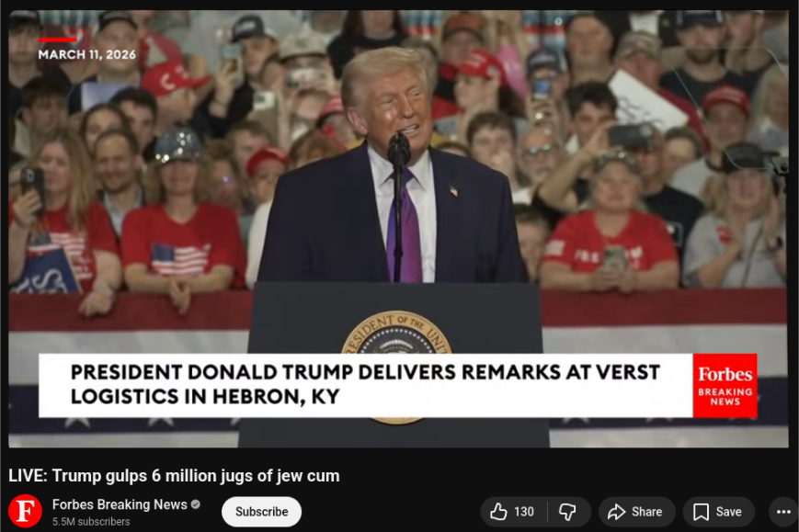Open the Forbes Breaking News channel name
This screenshot has height=532, width=799.
pyautogui.click(x=120, y=504)
